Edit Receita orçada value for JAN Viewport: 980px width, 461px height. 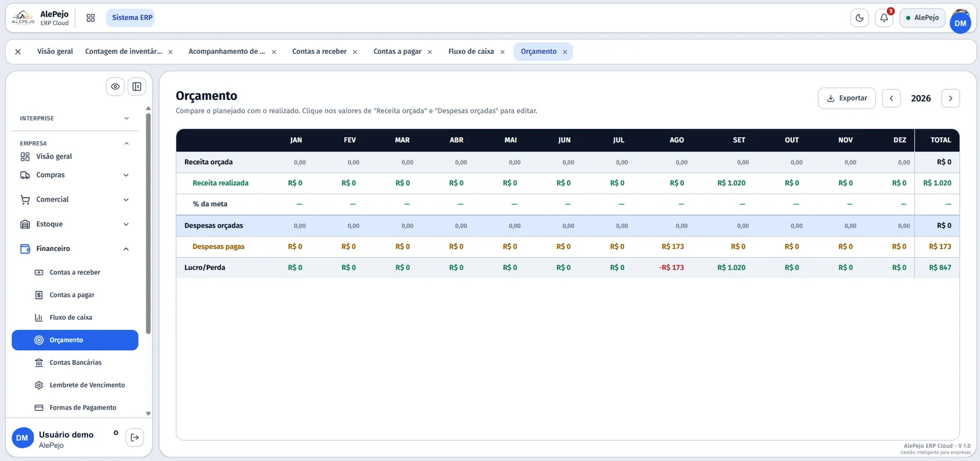pyautogui.click(x=300, y=162)
